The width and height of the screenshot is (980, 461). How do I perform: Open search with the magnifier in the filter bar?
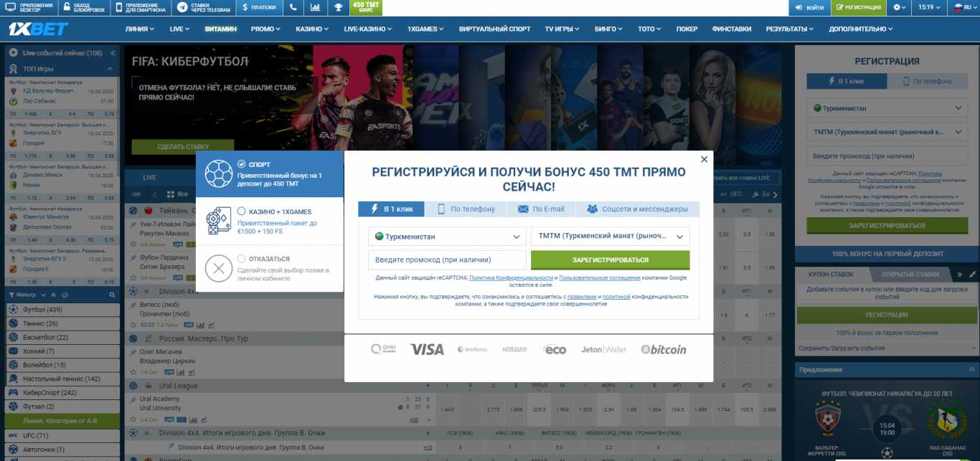click(111, 294)
